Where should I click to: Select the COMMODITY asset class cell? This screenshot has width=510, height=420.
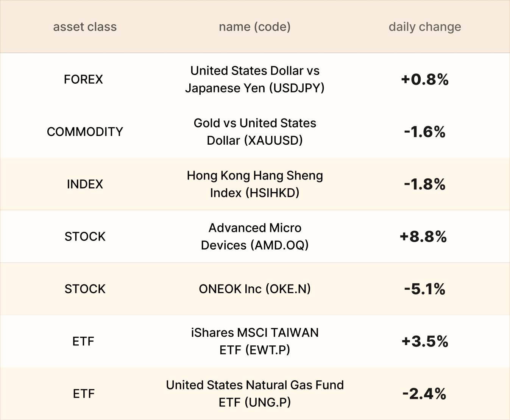(x=85, y=132)
